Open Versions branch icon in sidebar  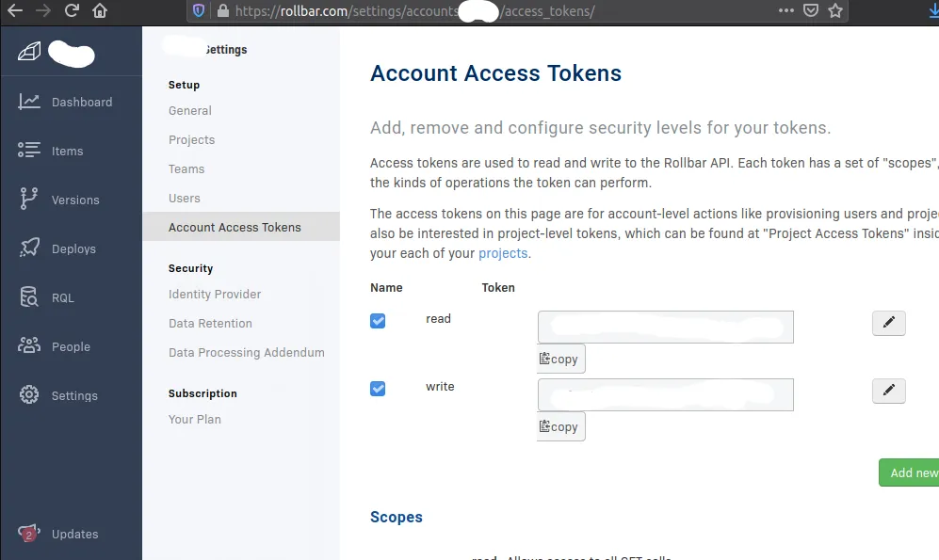tap(29, 200)
